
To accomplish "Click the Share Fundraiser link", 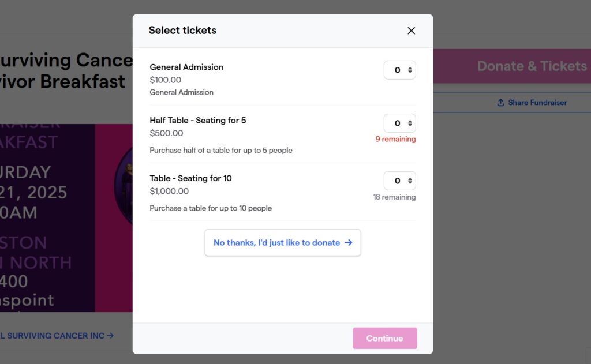I will coord(537,103).
